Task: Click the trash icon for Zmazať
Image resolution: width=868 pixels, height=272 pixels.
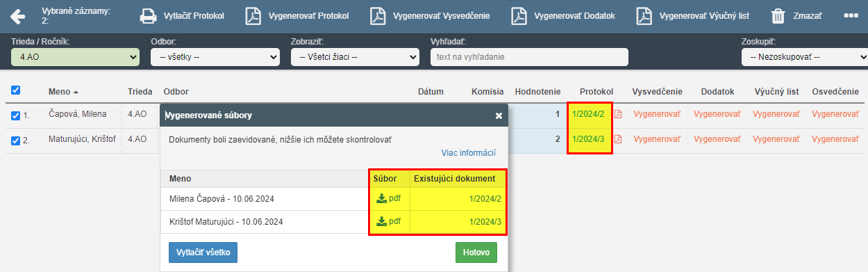Action: pos(779,16)
